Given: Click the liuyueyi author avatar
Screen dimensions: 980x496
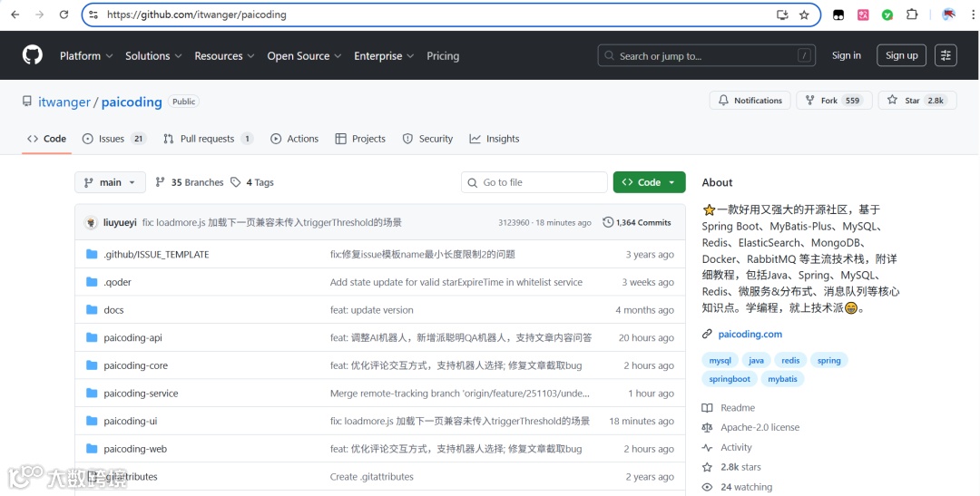Looking at the screenshot, I should pos(92,222).
